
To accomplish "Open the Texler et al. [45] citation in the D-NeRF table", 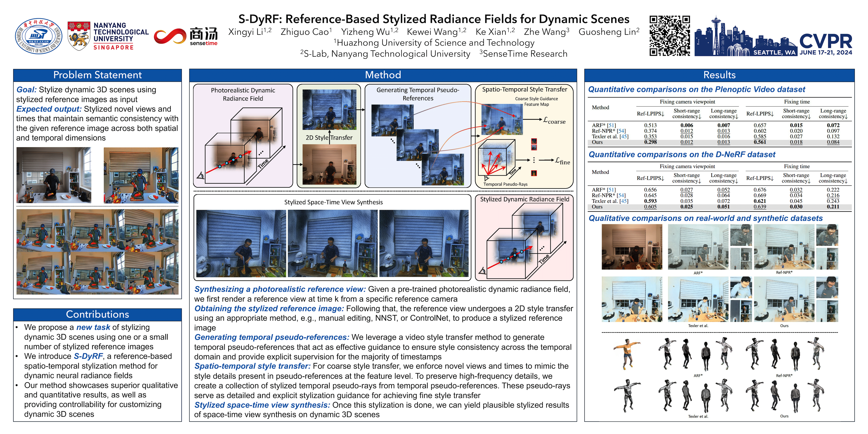I will [x=624, y=201].
